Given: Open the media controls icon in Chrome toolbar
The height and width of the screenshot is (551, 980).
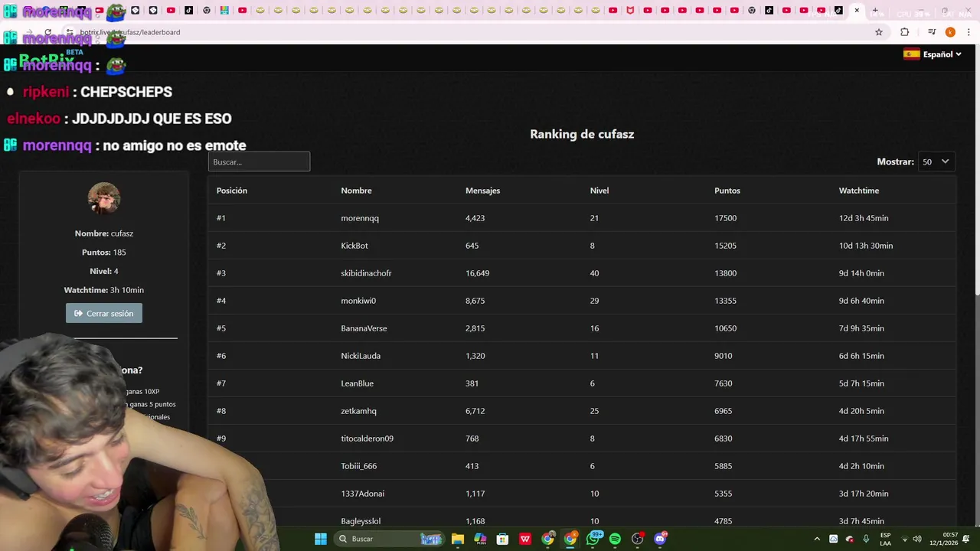Looking at the screenshot, I should 931,32.
